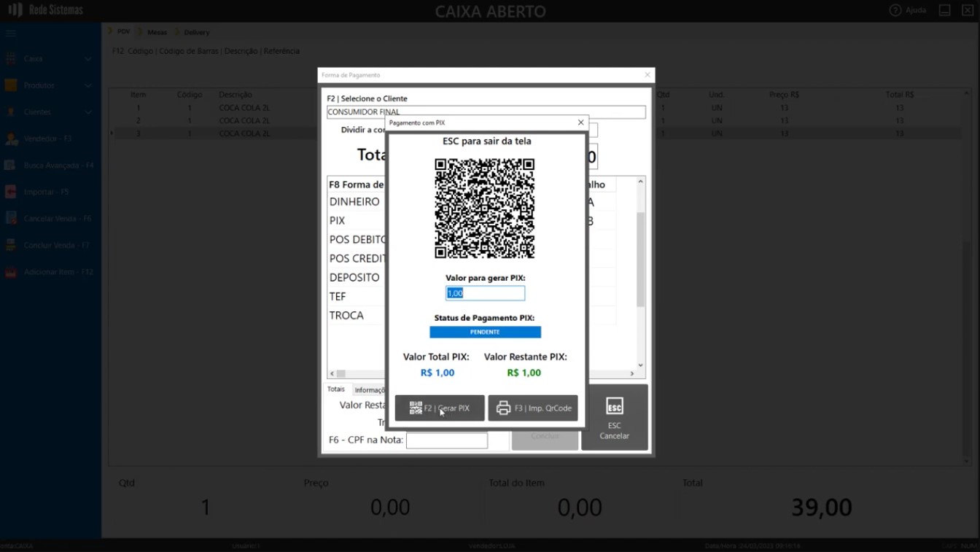
Task: Click the PIX QR code image
Action: coord(485,209)
